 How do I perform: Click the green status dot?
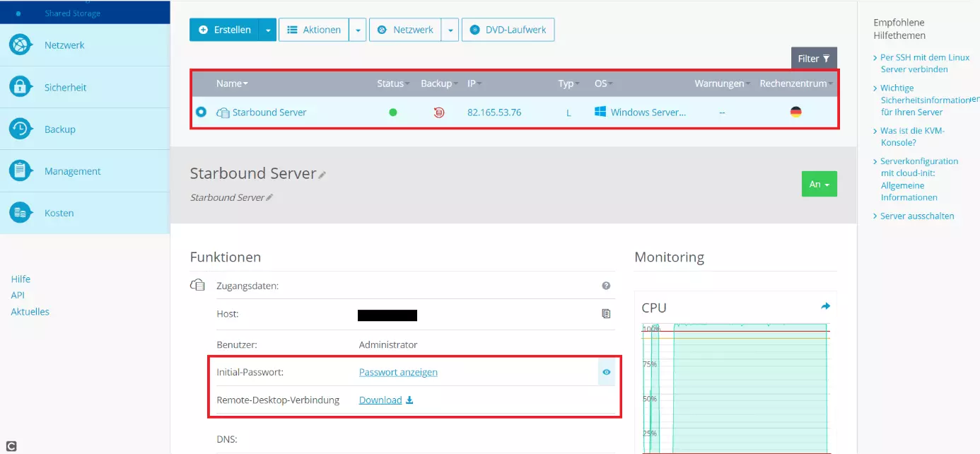[x=393, y=112]
